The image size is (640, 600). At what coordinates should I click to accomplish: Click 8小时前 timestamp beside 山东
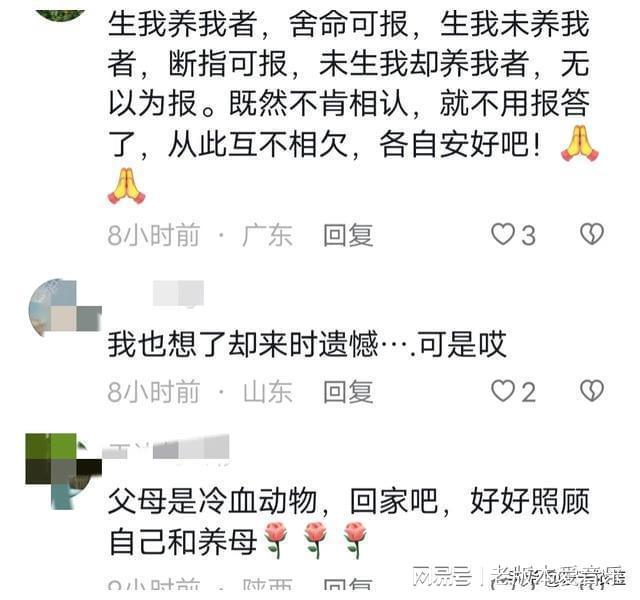click(x=153, y=392)
